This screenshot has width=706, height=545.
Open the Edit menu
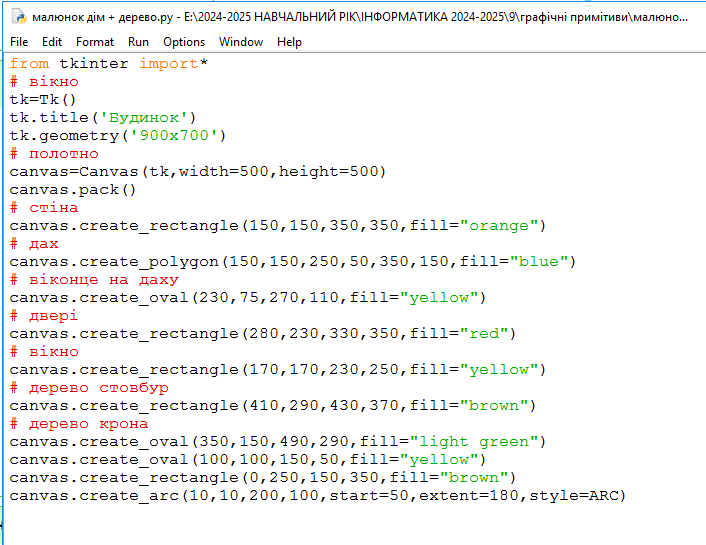pyautogui.click(x=52, y=42)
